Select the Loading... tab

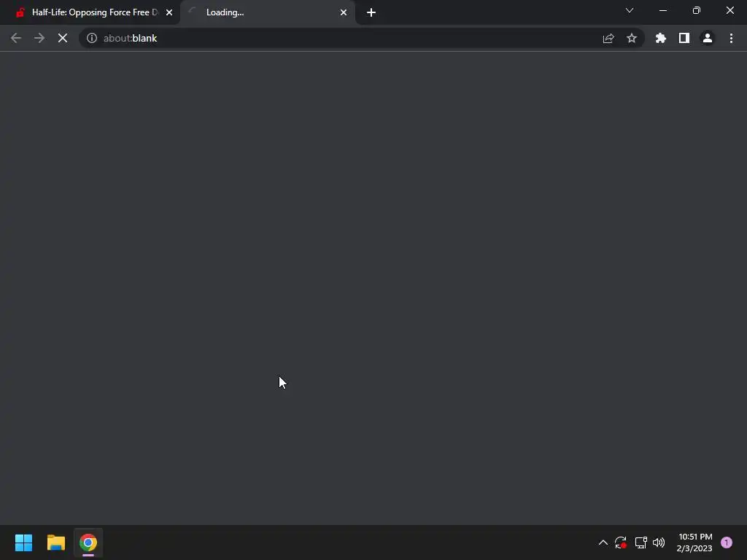coord(267,12)
